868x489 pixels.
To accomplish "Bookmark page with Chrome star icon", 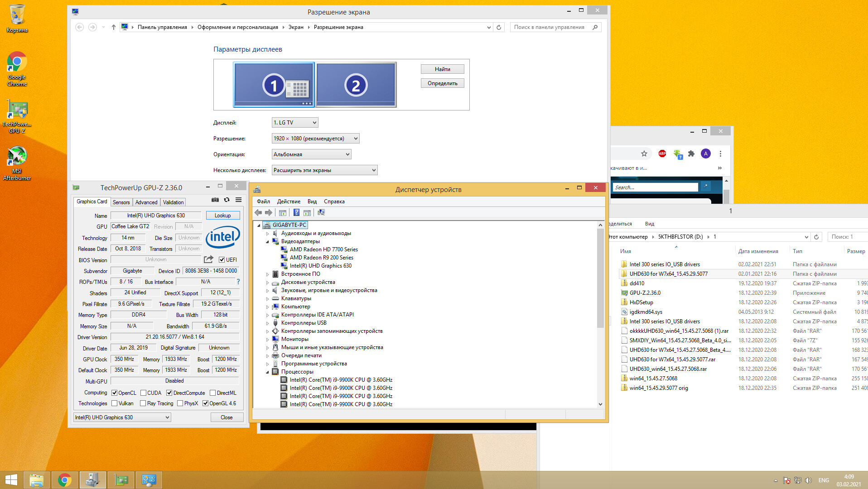I will pos(644,153).
